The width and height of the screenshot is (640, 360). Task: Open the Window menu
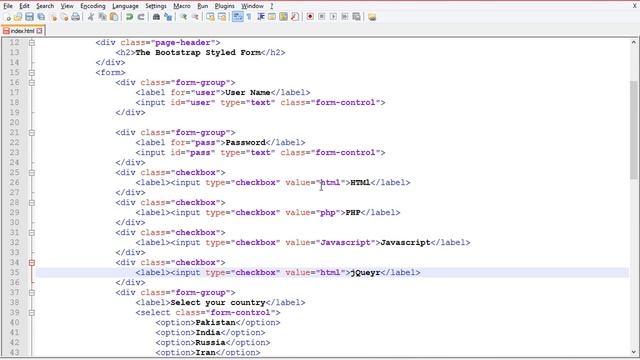click(252, 6)
